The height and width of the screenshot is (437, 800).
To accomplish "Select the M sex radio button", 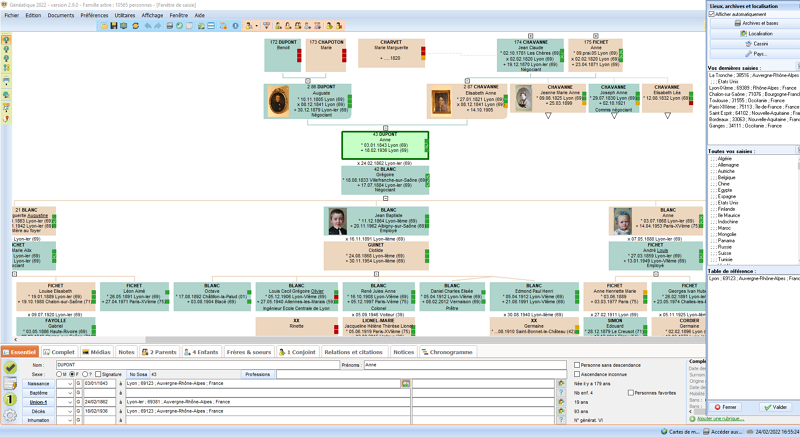I will (59, 374).
